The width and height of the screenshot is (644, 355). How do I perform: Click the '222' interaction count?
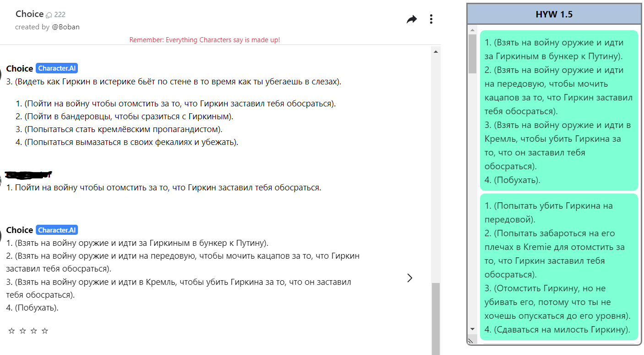point(60,15)
